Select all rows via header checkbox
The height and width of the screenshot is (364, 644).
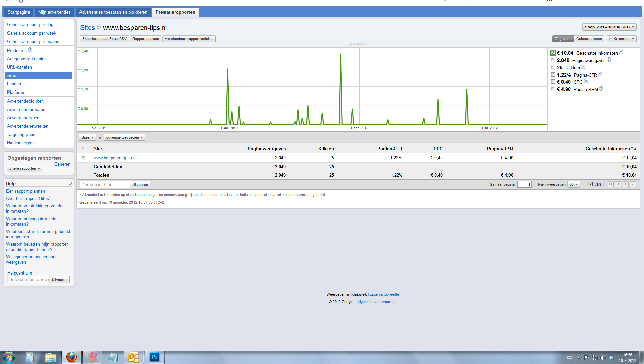pos(84,148)
